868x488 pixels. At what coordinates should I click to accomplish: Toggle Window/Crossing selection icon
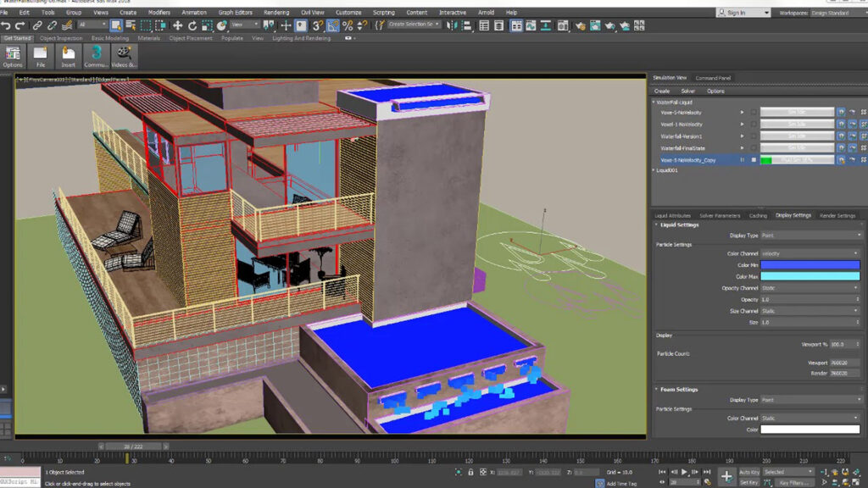click(160, 25)
